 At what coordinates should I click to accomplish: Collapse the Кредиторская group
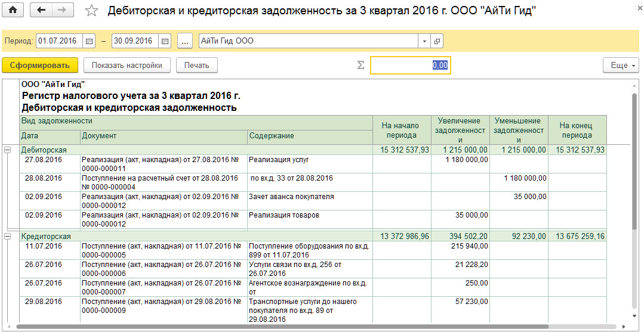[7, 237]
